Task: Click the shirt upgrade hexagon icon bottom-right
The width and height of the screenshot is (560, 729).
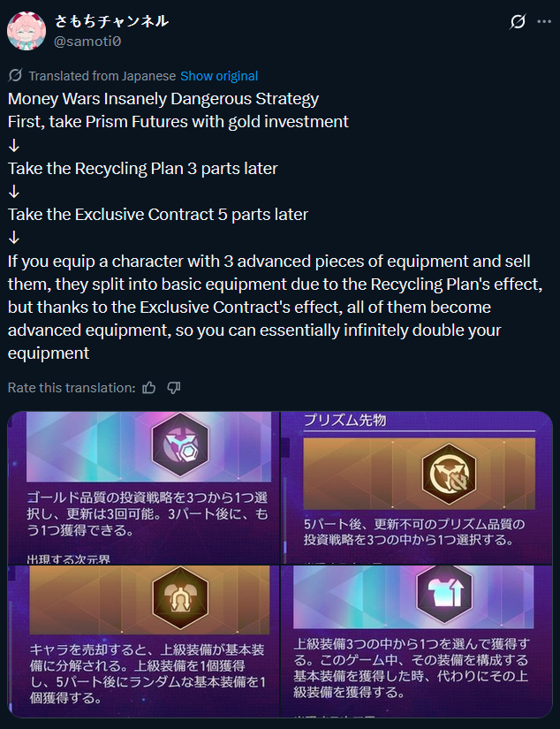Action: pyautogui.click(x=444, y=593)
